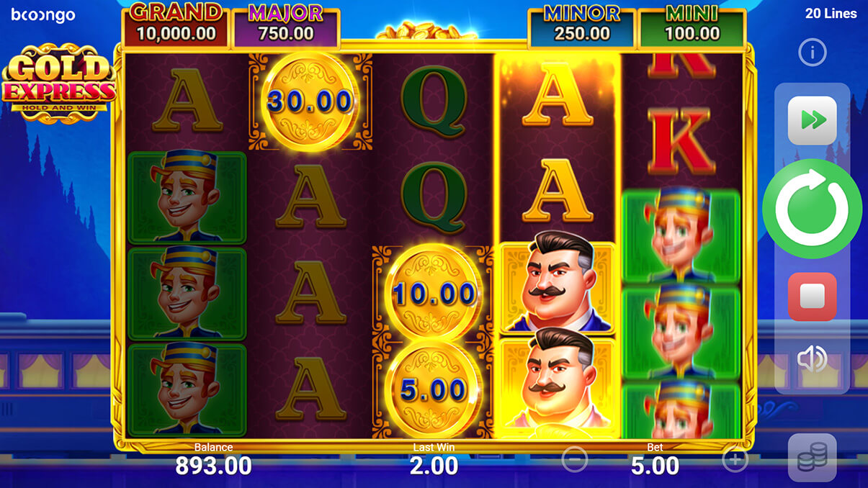Click the Balance 893.00 display
This screenshot has height=488, width=868.
[x=213, y=459]
